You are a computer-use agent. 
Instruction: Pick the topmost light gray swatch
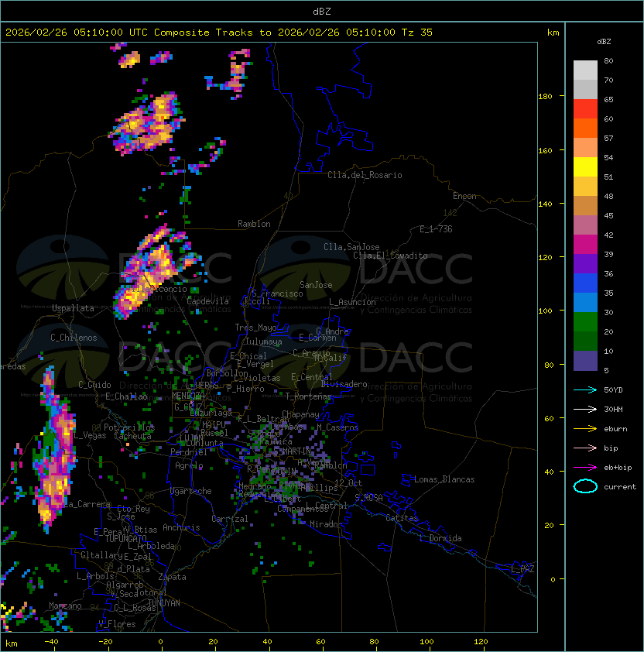click(585, 70)
